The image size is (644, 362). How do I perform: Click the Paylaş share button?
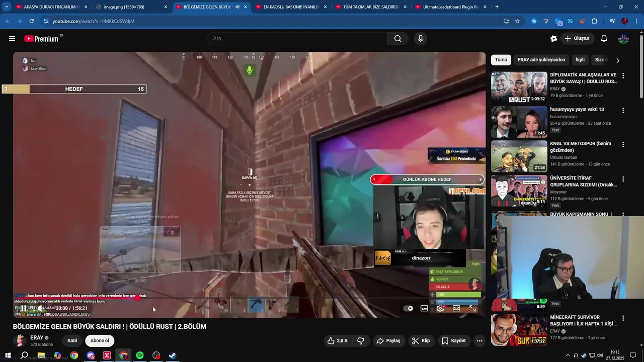pos(388,341)
